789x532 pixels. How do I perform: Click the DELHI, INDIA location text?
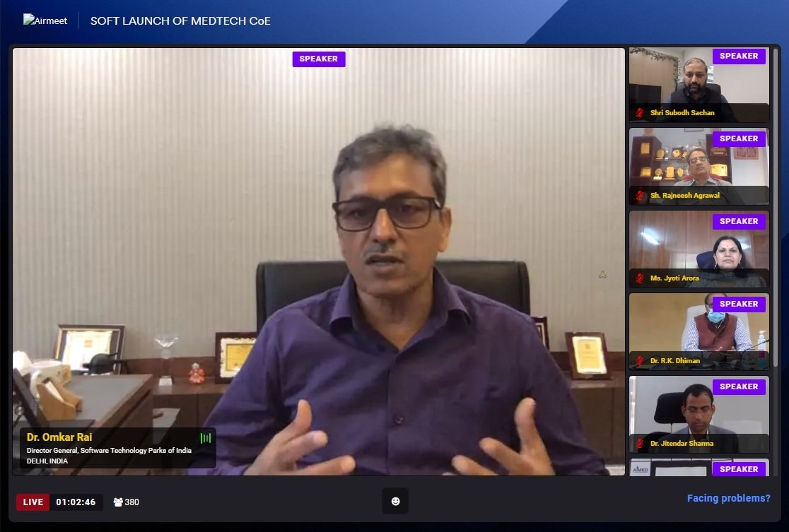pyautogui.click(x=47, y=461)
